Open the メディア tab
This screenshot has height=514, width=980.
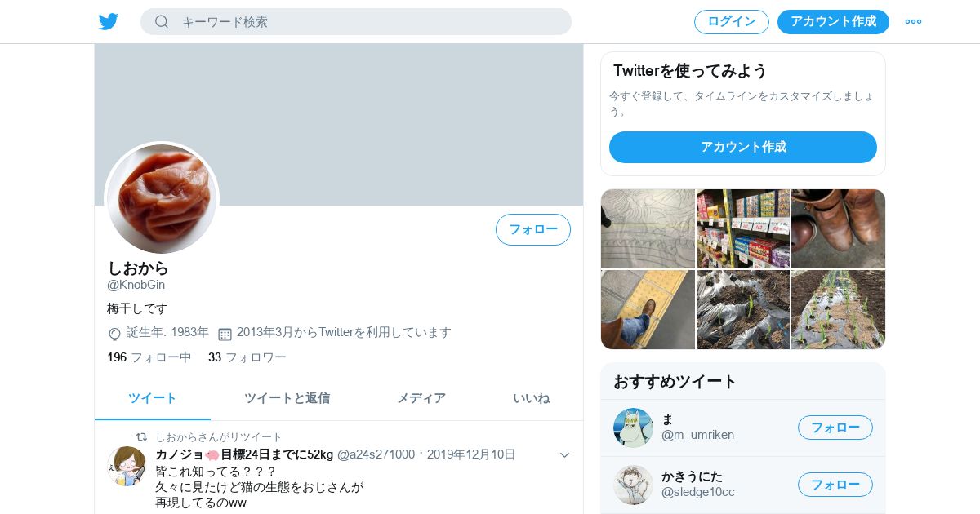421,398
